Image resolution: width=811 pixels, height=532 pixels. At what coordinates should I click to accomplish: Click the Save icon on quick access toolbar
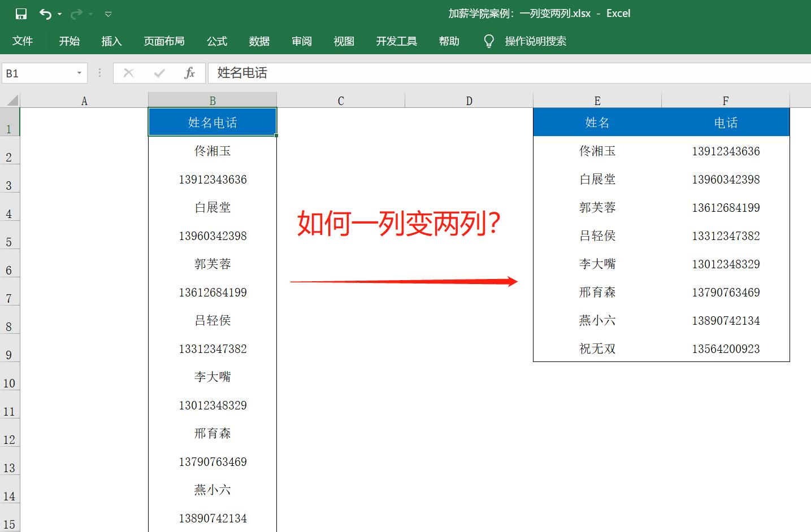[20, 14]
